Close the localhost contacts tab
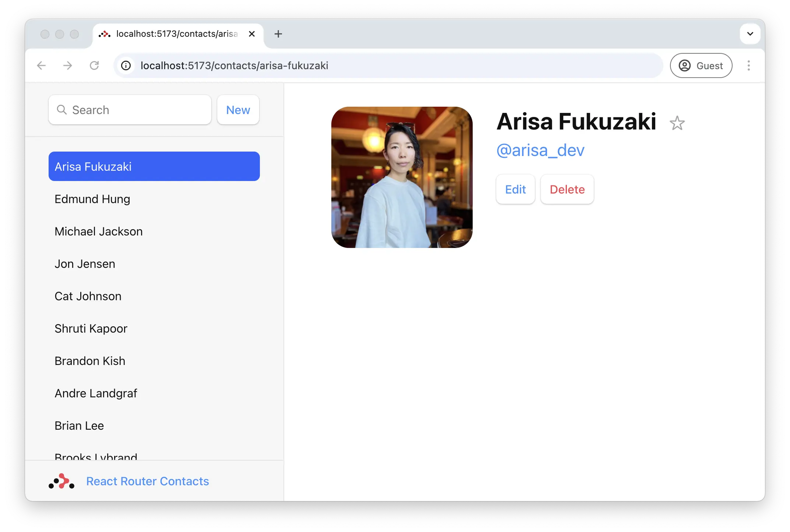 point(252,34)
